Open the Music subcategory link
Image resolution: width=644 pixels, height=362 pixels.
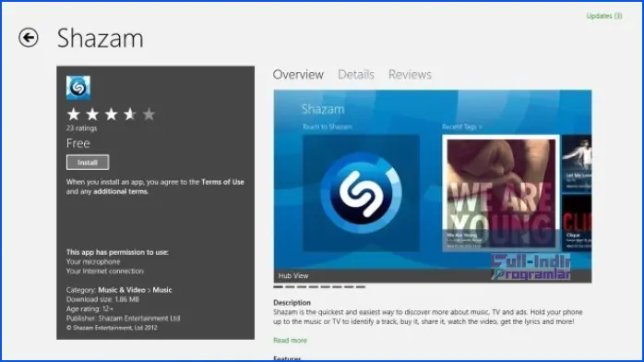coord(162,290)
